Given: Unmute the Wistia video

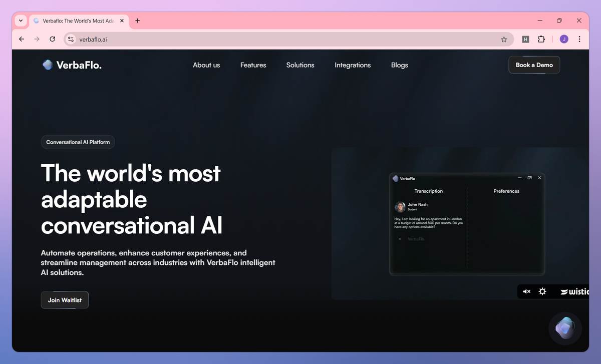Looking at the screenshot, I should click(x=526, y=291).
